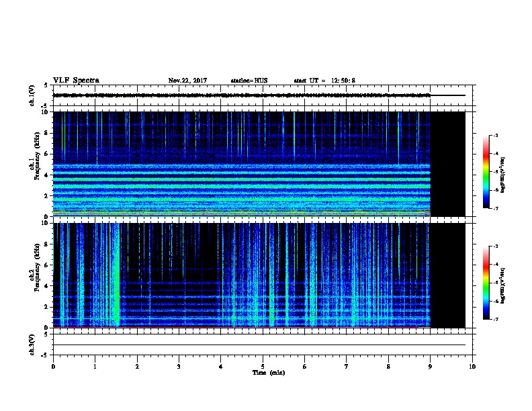Screen dimensions: 532x411
Task: Click time-axis tick label "6"
Action: 305,367
